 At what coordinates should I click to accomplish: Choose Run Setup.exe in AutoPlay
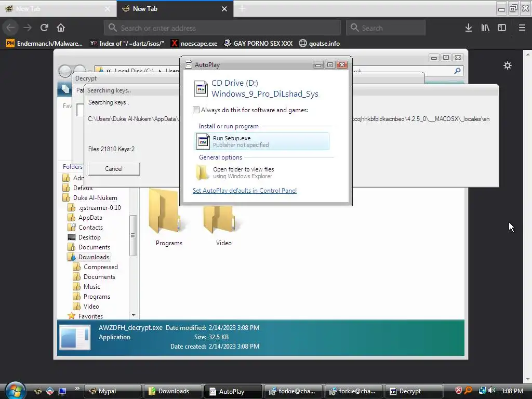[x=262, y=141]
